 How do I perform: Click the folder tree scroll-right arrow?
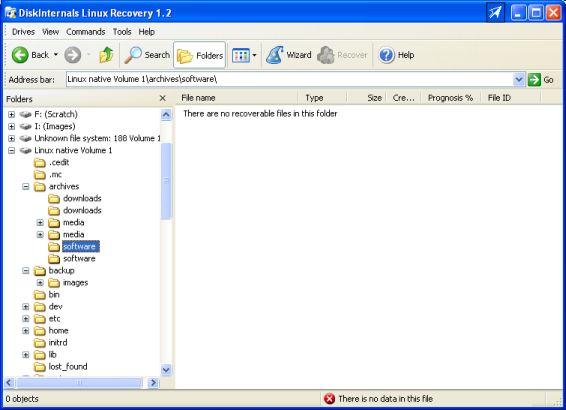coord(153,383)
